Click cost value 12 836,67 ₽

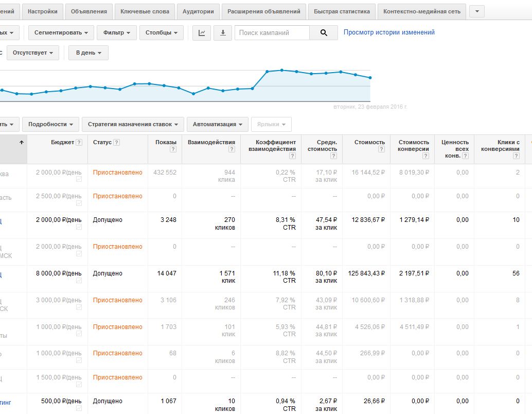coord(368,220)
